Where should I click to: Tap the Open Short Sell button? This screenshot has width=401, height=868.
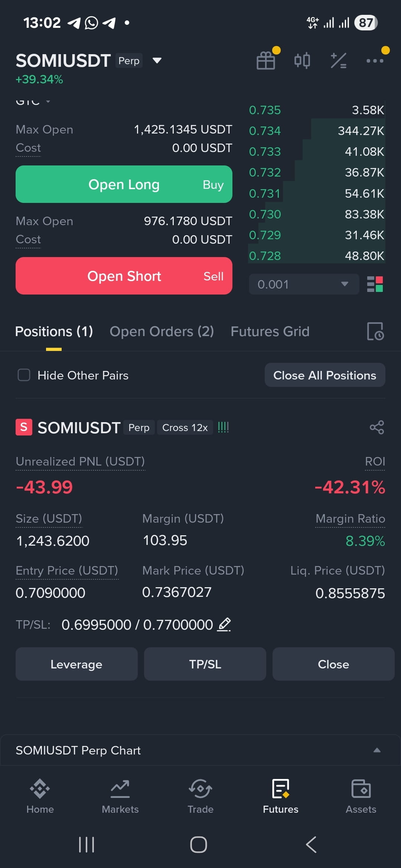(124, 276)
